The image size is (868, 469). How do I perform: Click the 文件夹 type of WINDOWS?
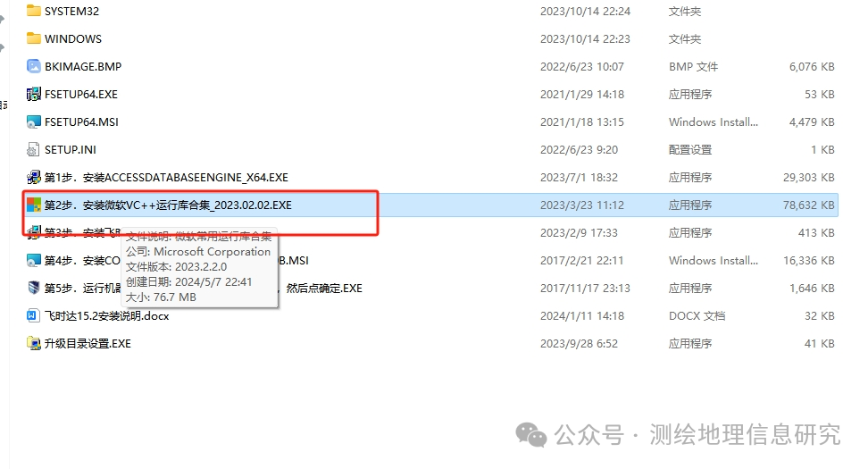tap(685, 38)
